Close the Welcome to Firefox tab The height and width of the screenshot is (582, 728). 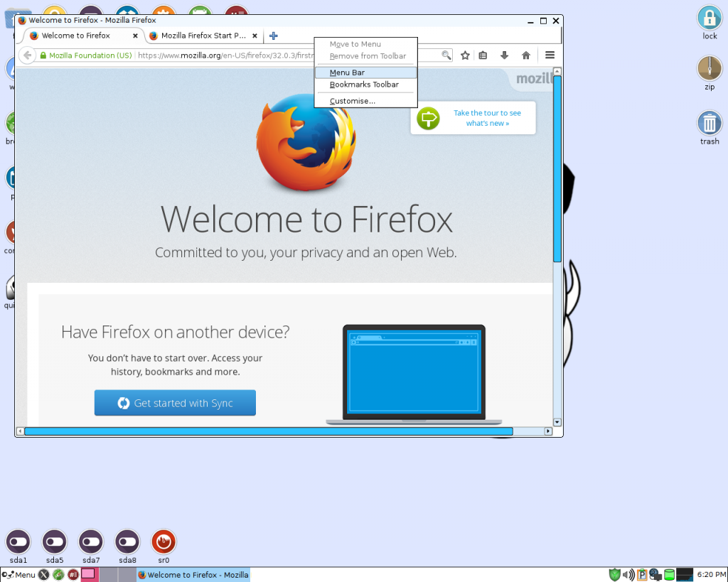point(135,36)
